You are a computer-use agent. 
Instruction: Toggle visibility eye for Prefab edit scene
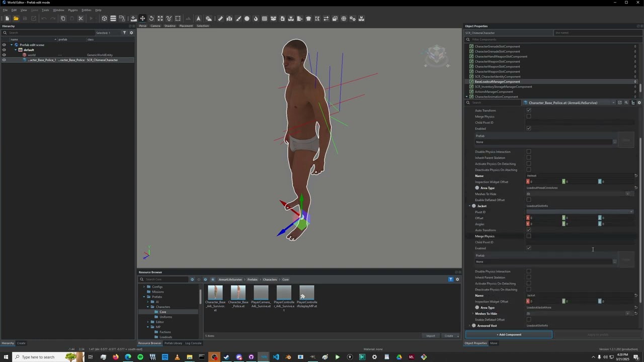4,45
